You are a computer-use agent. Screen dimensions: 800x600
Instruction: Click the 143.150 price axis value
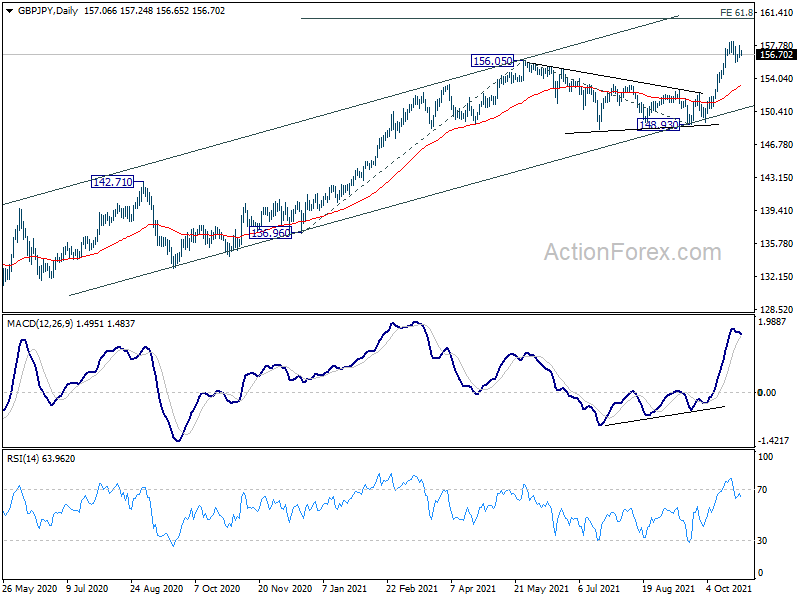point(777,178)
